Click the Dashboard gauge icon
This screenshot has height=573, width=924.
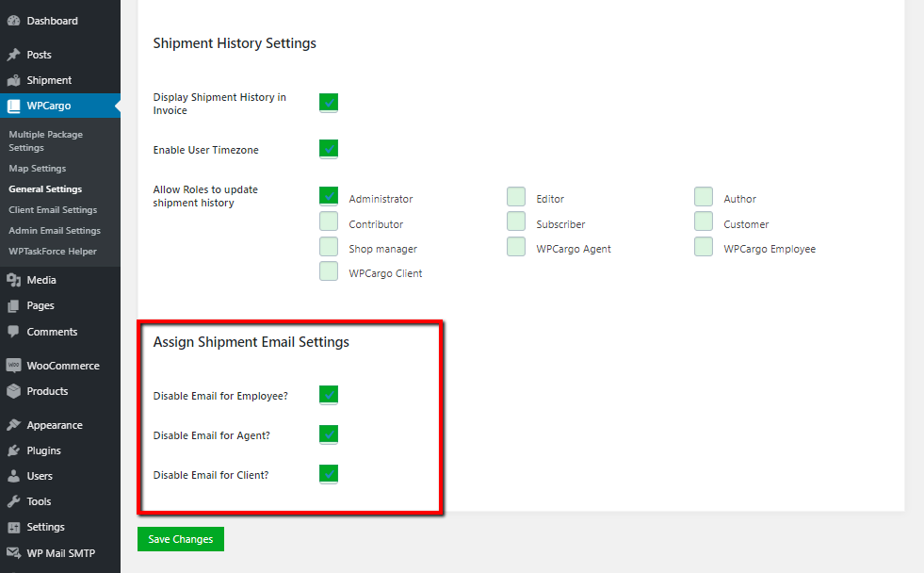click(13, 21)
